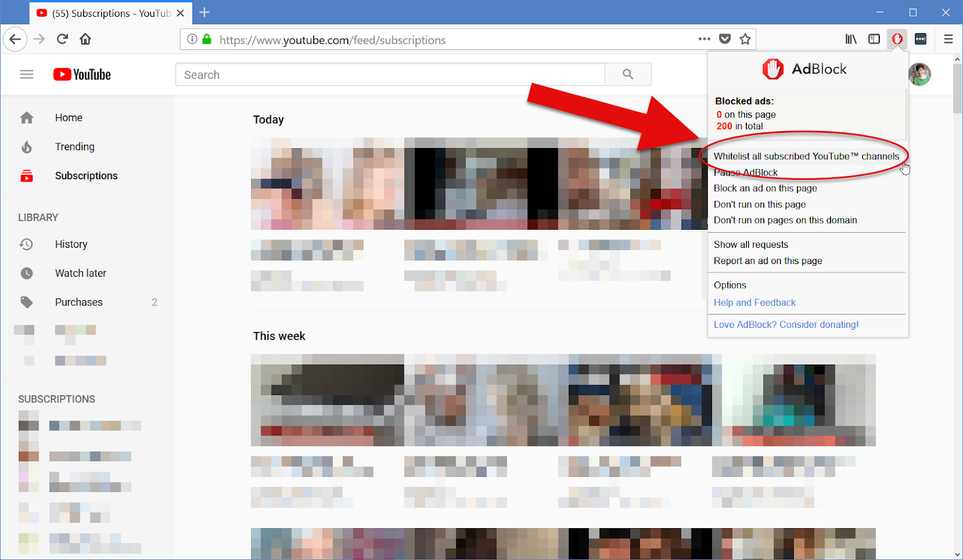Click the scrollbar up arrow

point(958,59)
